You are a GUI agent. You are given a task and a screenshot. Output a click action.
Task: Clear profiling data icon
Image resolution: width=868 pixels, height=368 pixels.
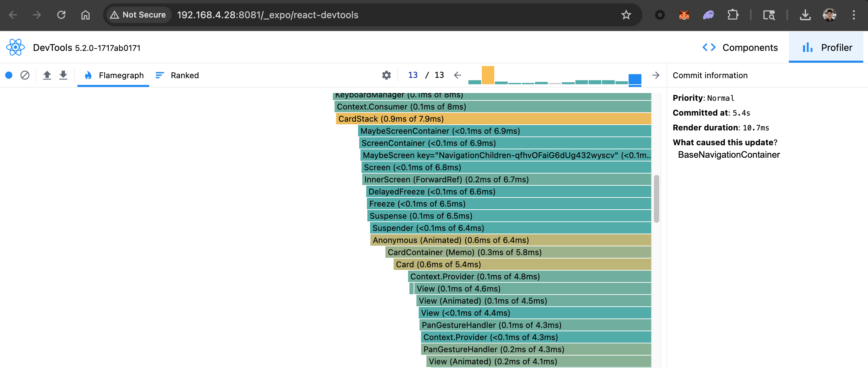25,75
